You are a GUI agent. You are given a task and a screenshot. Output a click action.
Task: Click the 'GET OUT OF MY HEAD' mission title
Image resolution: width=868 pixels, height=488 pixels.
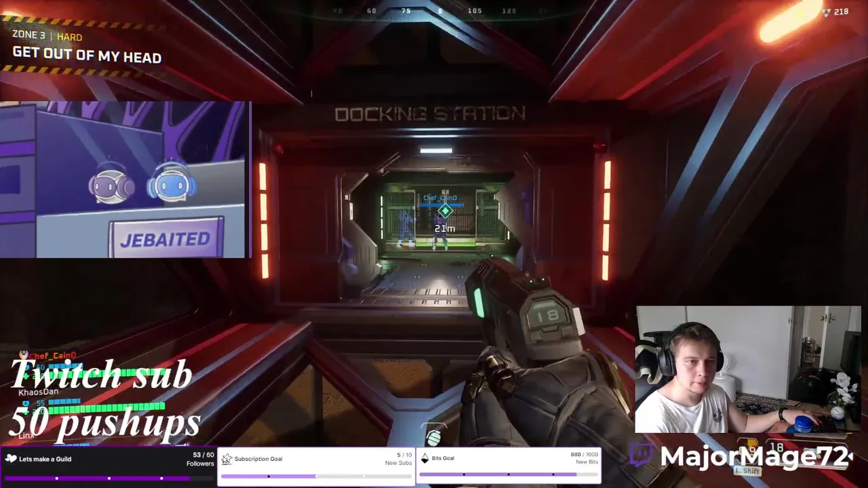[x=87, y=55]
